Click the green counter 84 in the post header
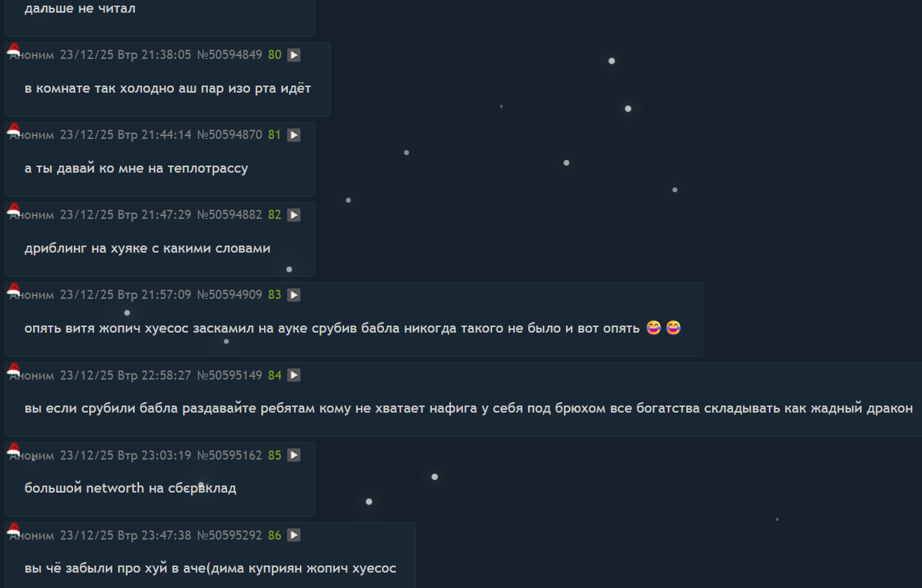This screenshot has width=922, height=588. [275, 375]
